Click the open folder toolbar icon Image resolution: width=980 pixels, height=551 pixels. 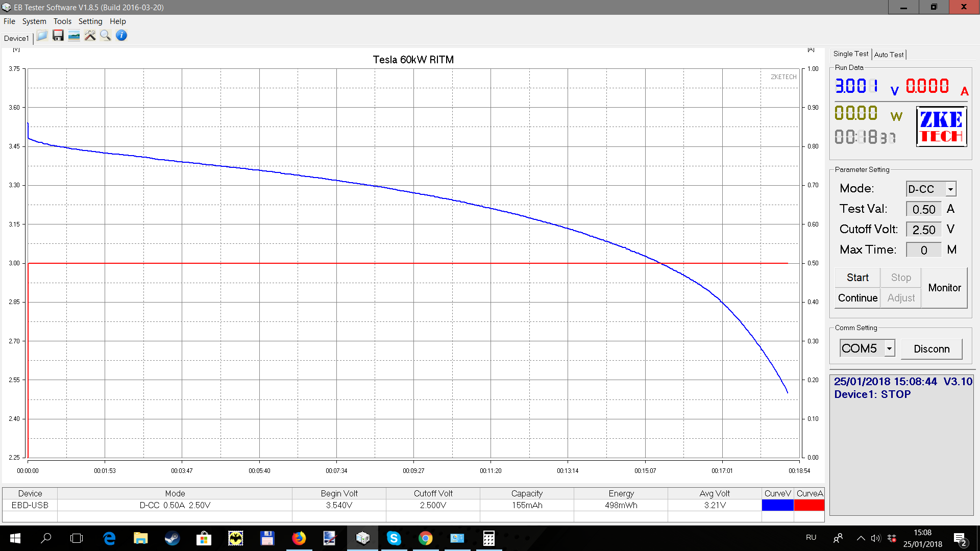coord(42,36)
